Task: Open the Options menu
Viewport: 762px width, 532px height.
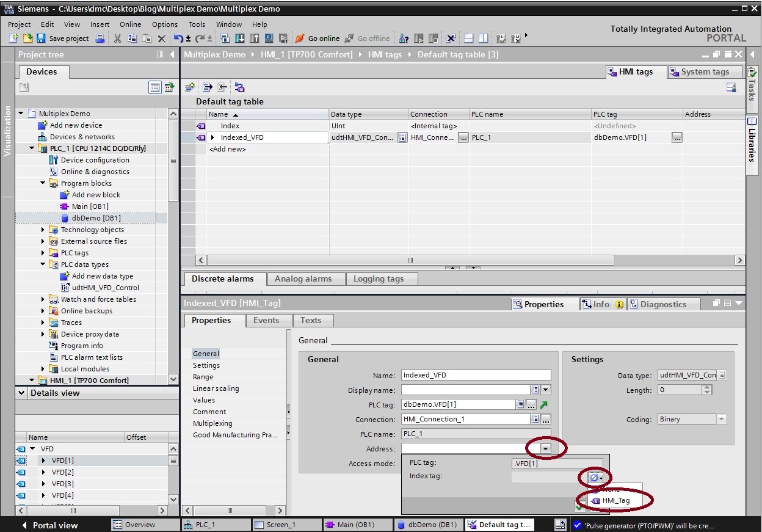Action: (x=165, y=24)
